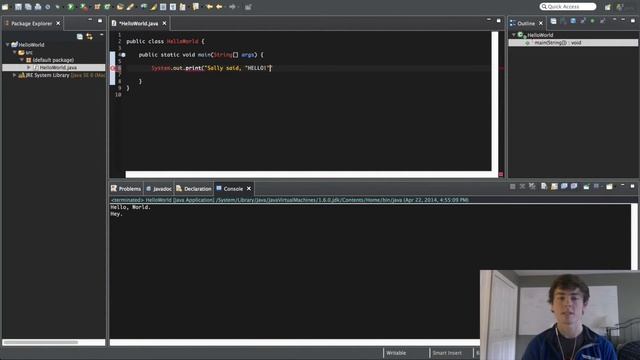
Task: Expand HelloWorld.java in Package Explorer
Action: click(29, 67)
